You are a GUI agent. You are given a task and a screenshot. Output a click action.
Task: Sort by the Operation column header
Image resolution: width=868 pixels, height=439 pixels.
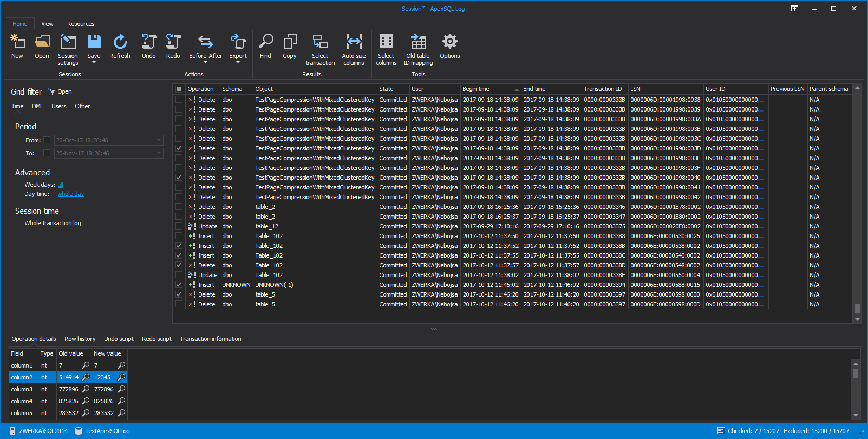tap(203, 89)
